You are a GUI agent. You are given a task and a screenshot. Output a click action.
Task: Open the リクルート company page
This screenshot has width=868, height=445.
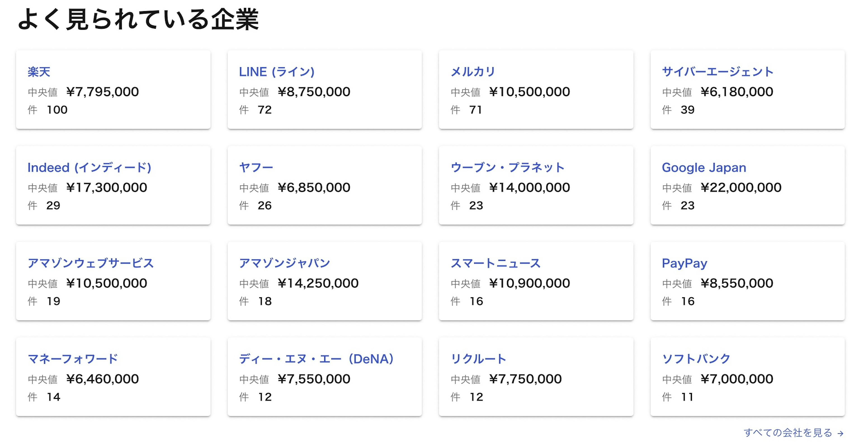[478, 359]
